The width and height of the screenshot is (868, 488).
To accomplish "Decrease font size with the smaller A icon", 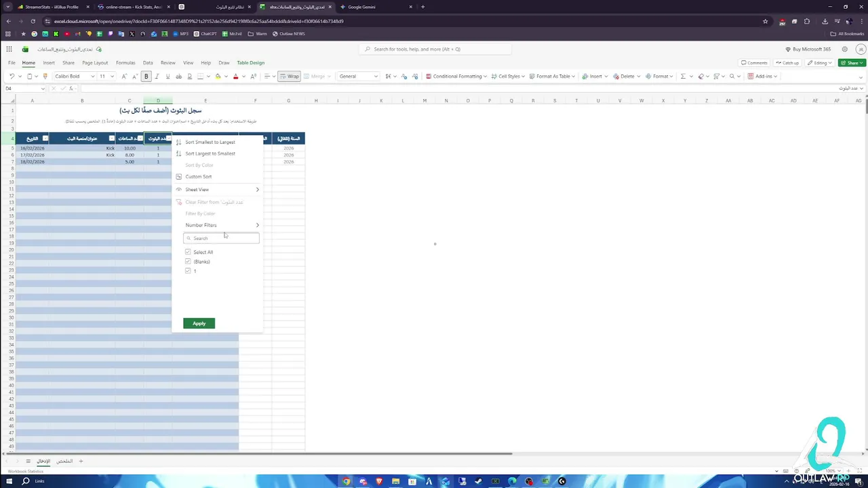I will click(x=135, y=76).
